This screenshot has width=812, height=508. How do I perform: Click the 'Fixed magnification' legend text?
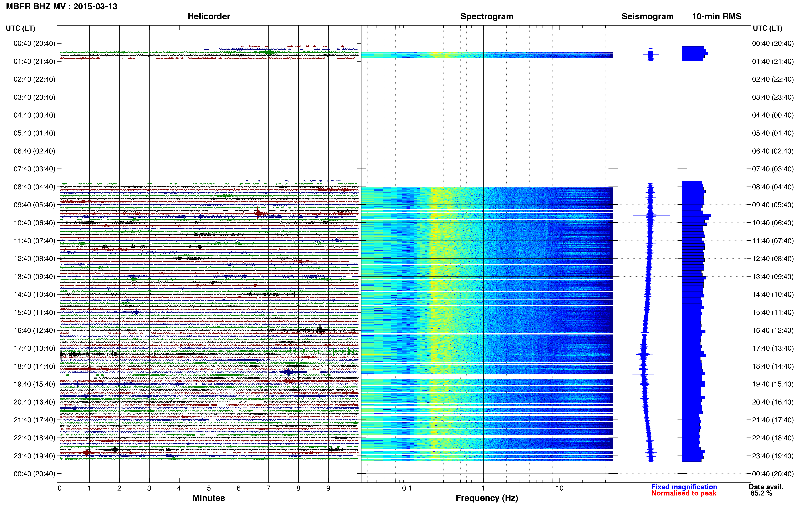(x=684, y=487)
